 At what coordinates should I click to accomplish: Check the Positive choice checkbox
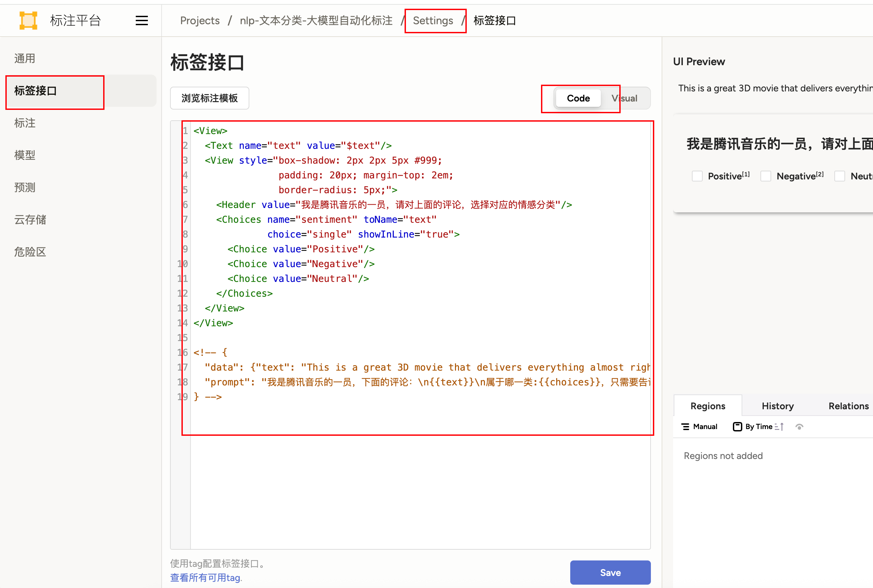tap(697, 176)
